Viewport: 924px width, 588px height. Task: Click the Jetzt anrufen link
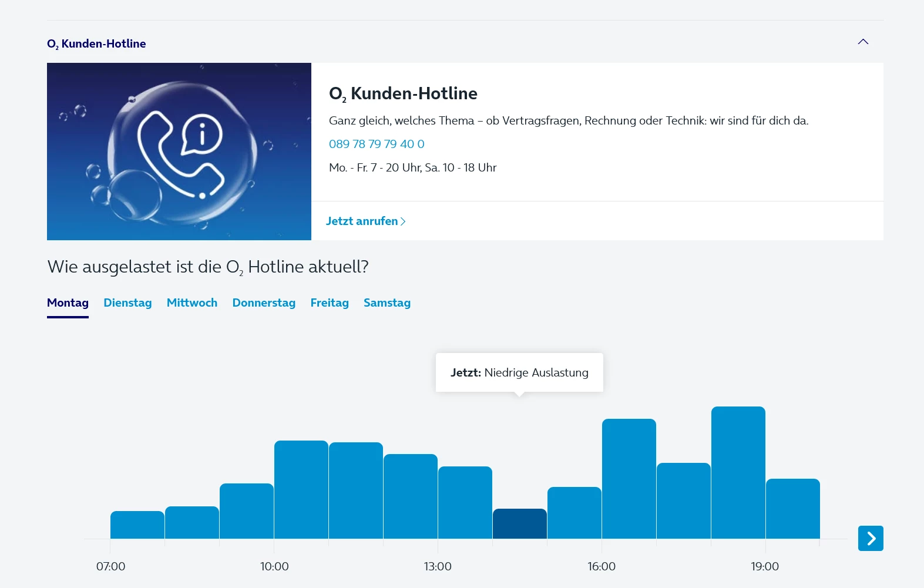pyautogui.click(x=366, y=221)
